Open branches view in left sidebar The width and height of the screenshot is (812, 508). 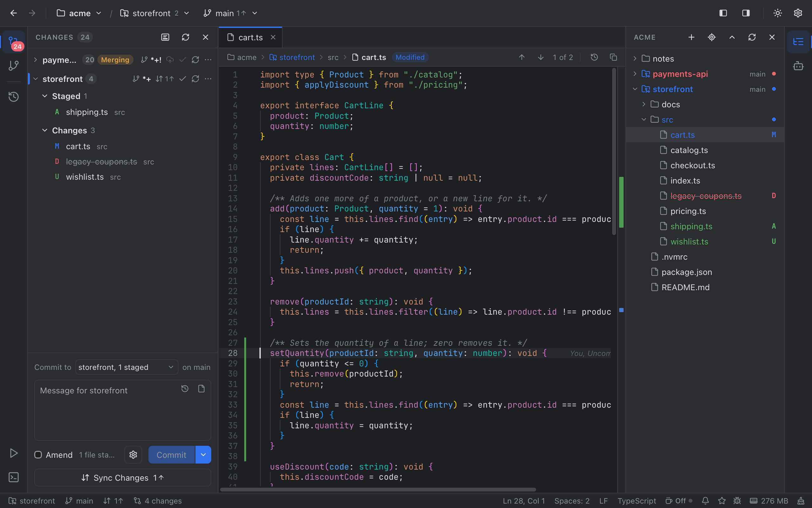click(x=14, y=65)
